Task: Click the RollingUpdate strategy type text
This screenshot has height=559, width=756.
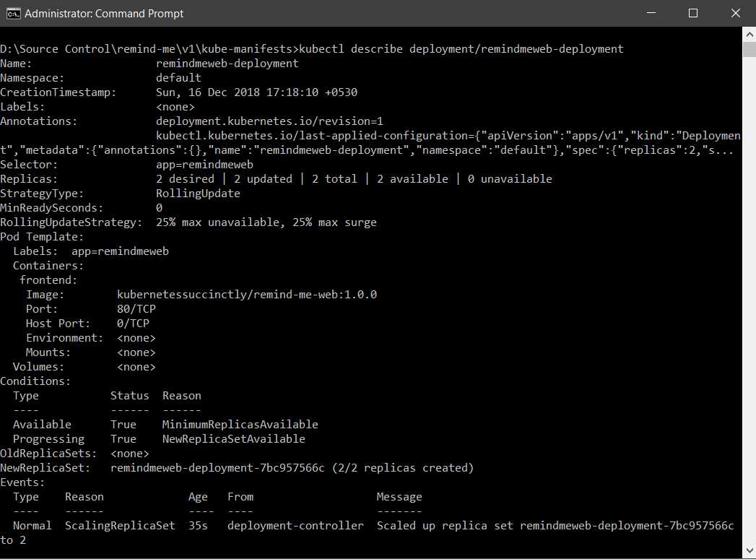Action: pyautogui.click(x=191, y=193)
